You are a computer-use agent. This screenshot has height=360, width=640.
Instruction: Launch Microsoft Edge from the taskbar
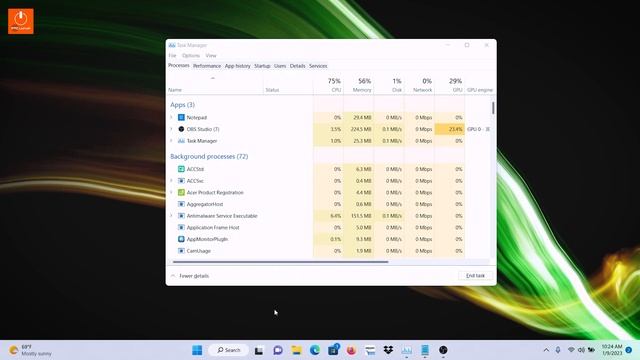point(315,350)
